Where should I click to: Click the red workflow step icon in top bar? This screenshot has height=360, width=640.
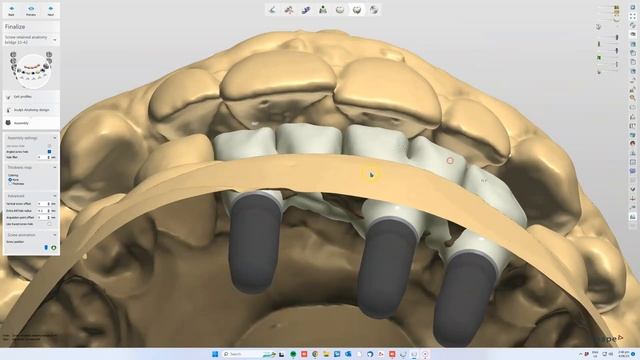(289, 10)
